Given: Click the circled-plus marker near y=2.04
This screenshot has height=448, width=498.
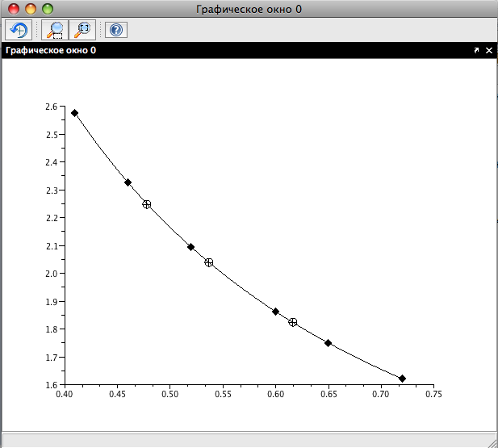Looking at the screenshot, I should (x=209, y=262).
